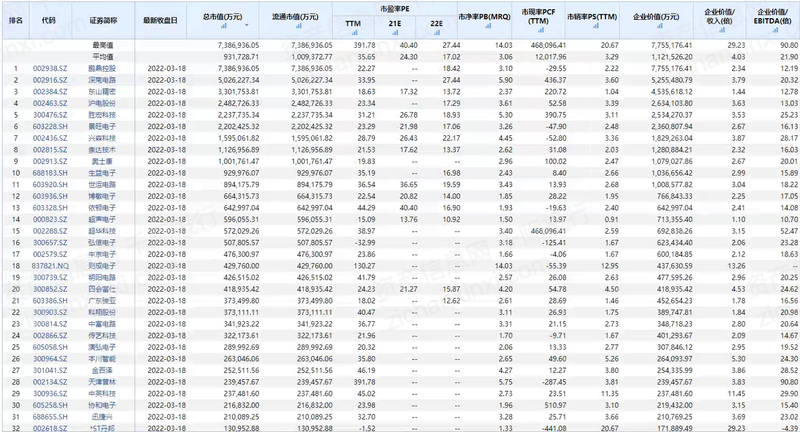Open stock code 300739.SZ
The height and width of the screenshot is (432, 800).
[50, 277]
